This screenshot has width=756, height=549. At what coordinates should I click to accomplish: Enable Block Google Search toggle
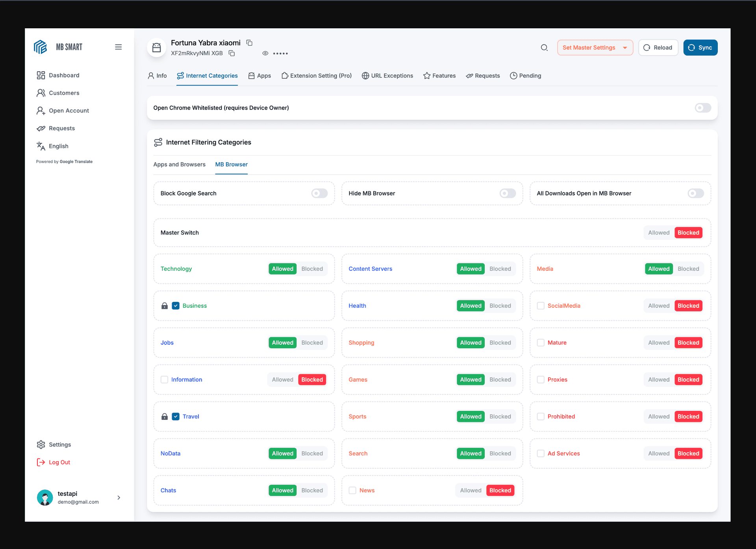pyautogui.click(x=319, y=193)
